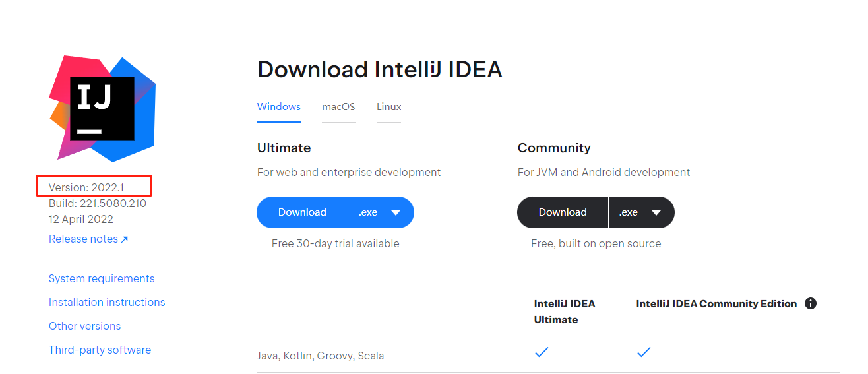Open System requirements link
This screenshot has height=374, width=868.
102,278
